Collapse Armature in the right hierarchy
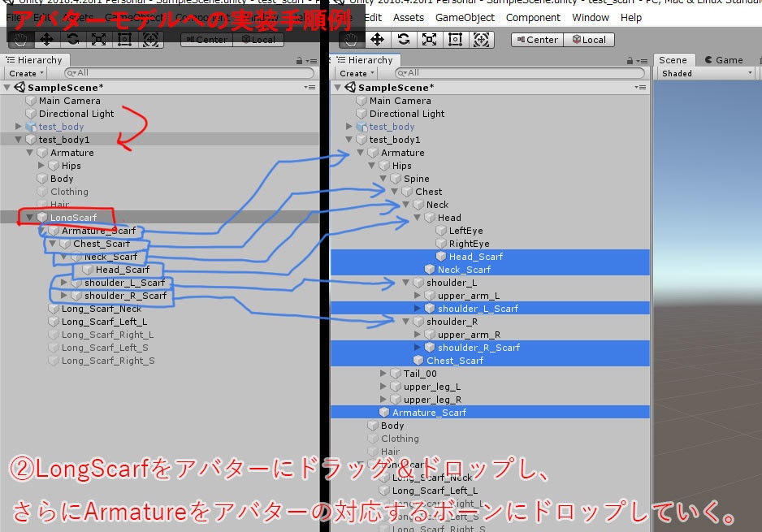 [x=361, y=153]
